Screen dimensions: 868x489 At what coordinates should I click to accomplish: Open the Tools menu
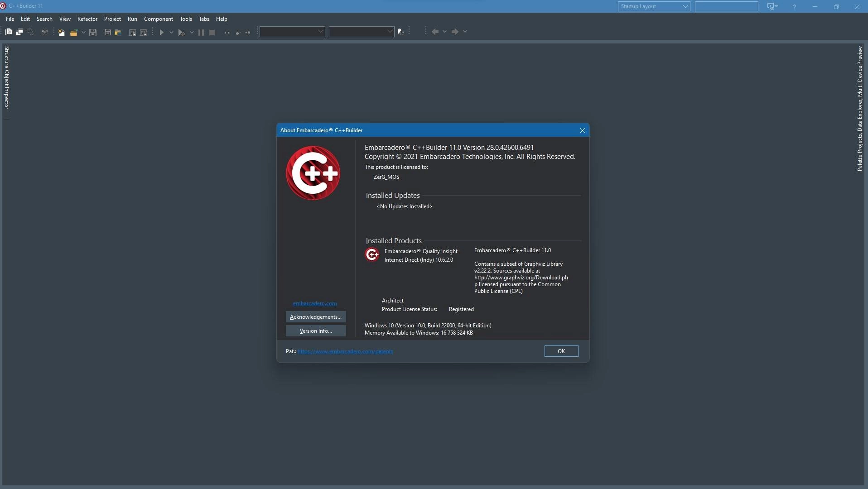(186, 19)
